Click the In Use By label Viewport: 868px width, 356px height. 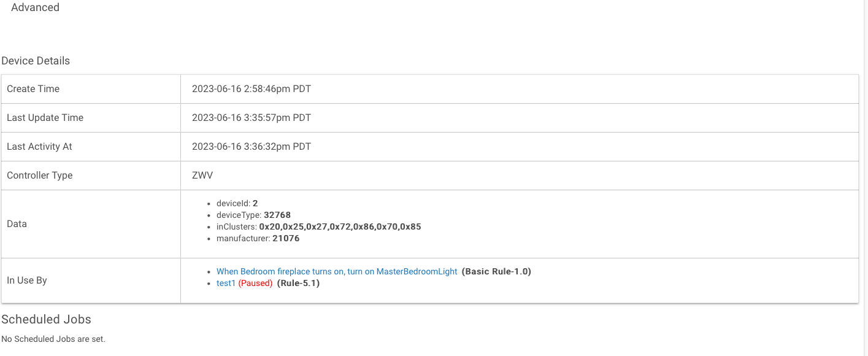(x=27, y=281)
